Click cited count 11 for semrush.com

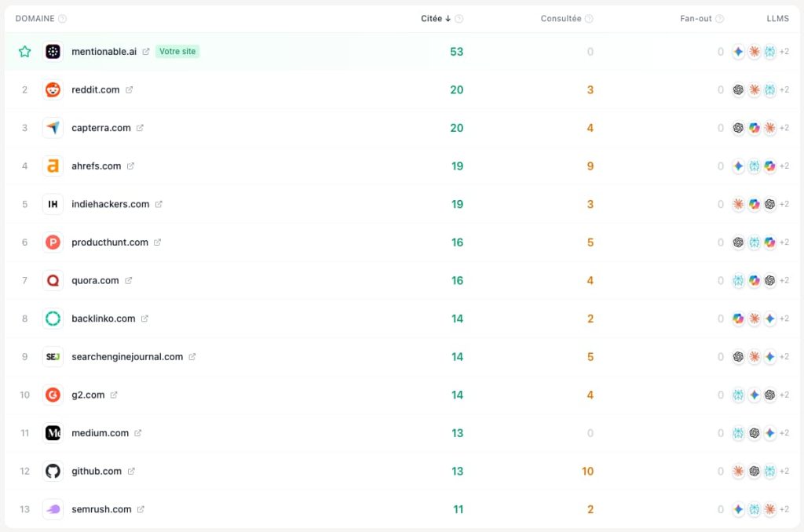click(x=459, y=509)
